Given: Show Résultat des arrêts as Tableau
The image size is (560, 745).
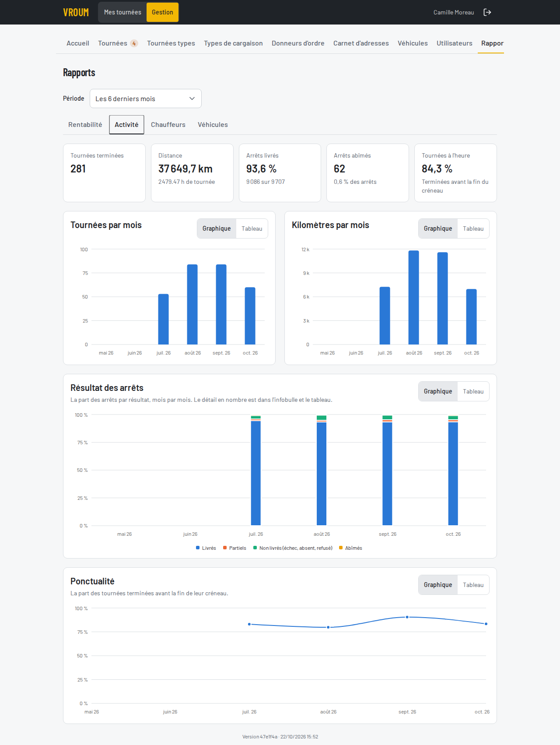Looking at the screenshot, I should coord(473,391).
